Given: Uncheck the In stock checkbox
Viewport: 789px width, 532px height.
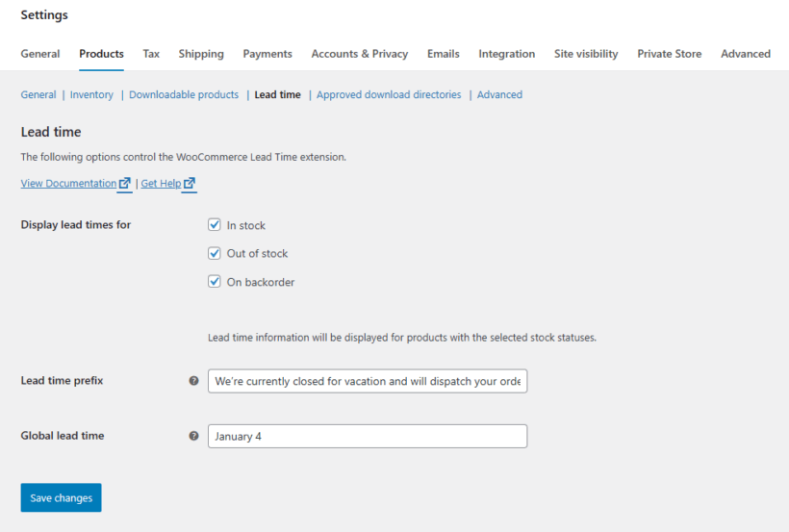Looking at the screenshot, I should (215, 225).
